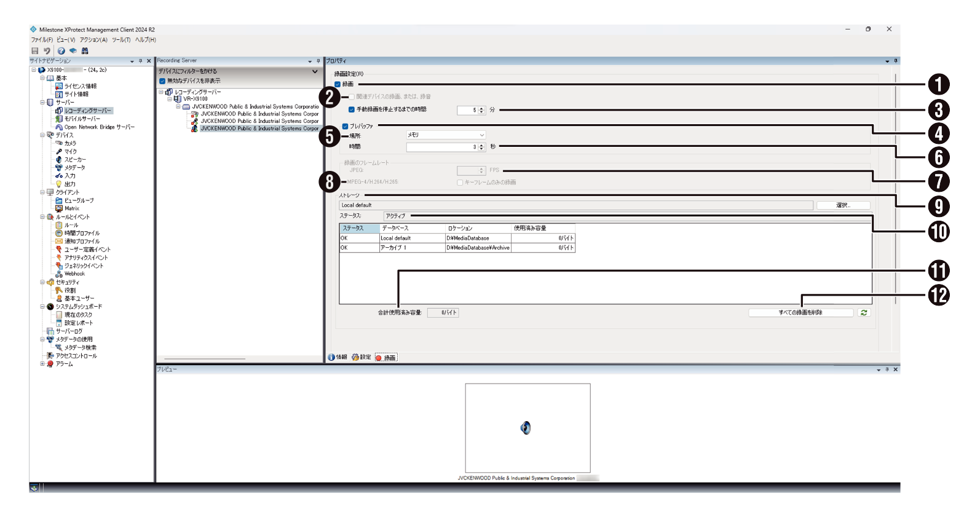The height and width of the screenshot is (517, 980).
Task: Click the 基本ユーザー user icon
Action: point(59,298)
